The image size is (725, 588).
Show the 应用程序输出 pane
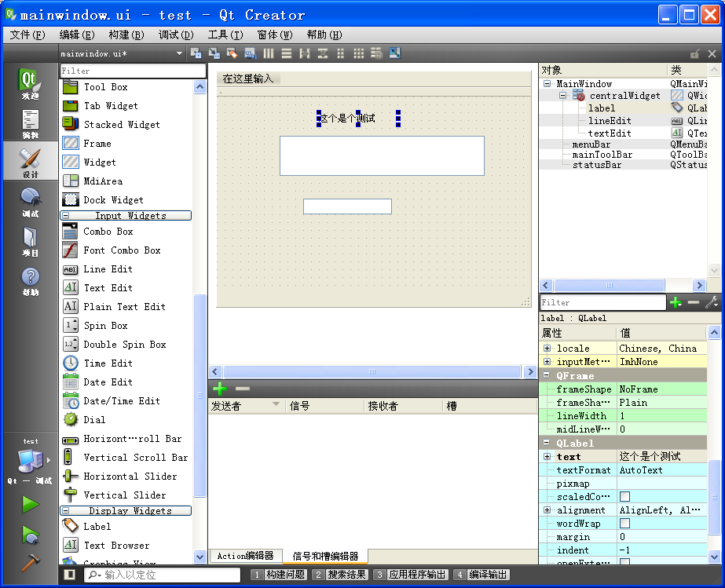(411, 575)
